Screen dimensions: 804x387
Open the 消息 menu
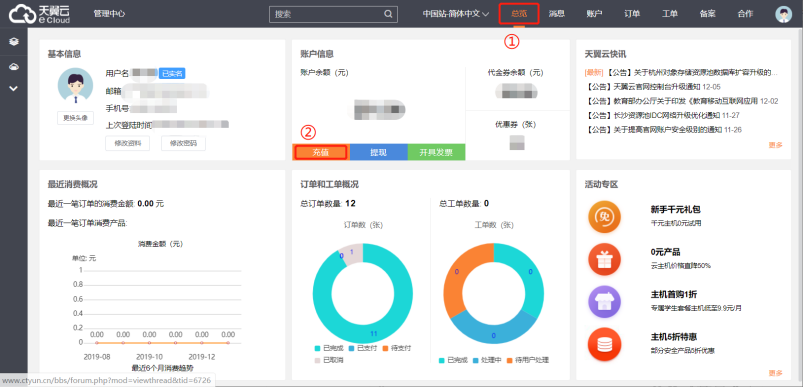tap(556, 14)
